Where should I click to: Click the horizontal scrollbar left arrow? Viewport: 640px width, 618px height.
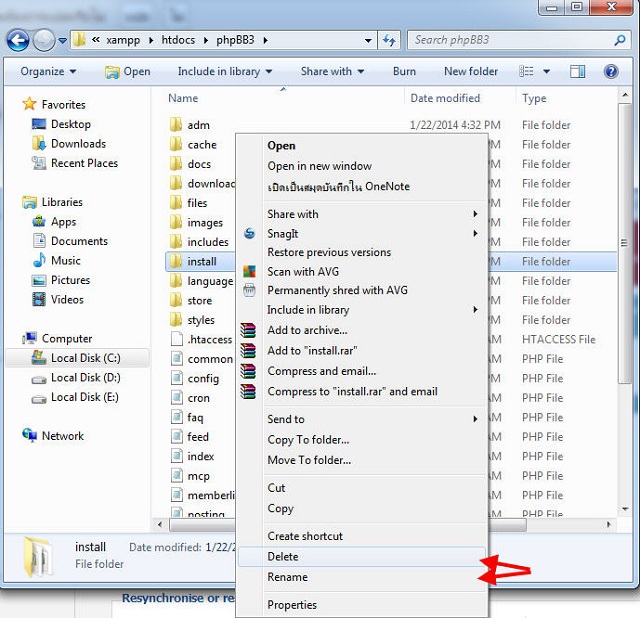coord(160,525)
